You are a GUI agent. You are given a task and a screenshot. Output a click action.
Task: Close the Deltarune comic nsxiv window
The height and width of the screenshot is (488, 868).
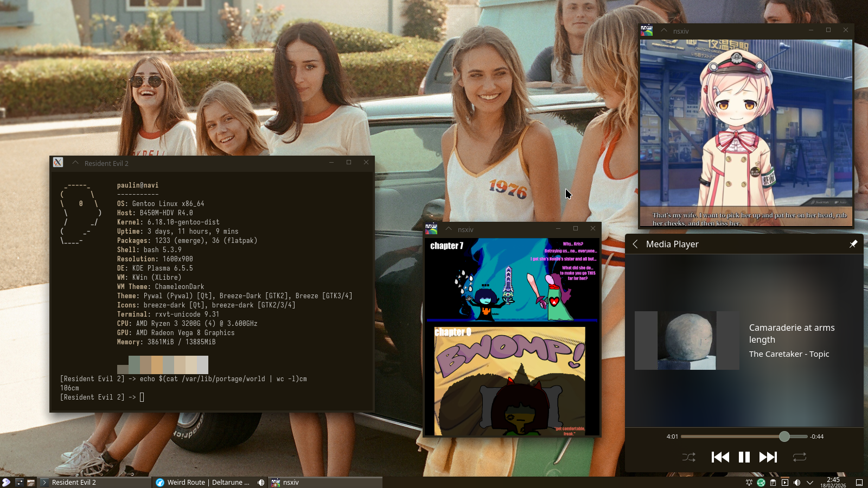click(x=593, y=228)
